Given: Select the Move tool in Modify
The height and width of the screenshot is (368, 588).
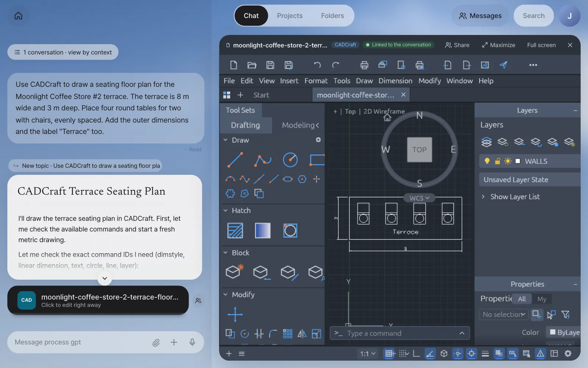Looking at the screenshot, I should pyautogui.click(x=235, y=315).
